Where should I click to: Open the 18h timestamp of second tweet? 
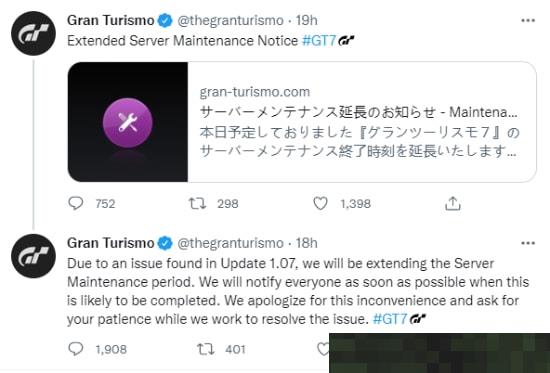point(307,243)
